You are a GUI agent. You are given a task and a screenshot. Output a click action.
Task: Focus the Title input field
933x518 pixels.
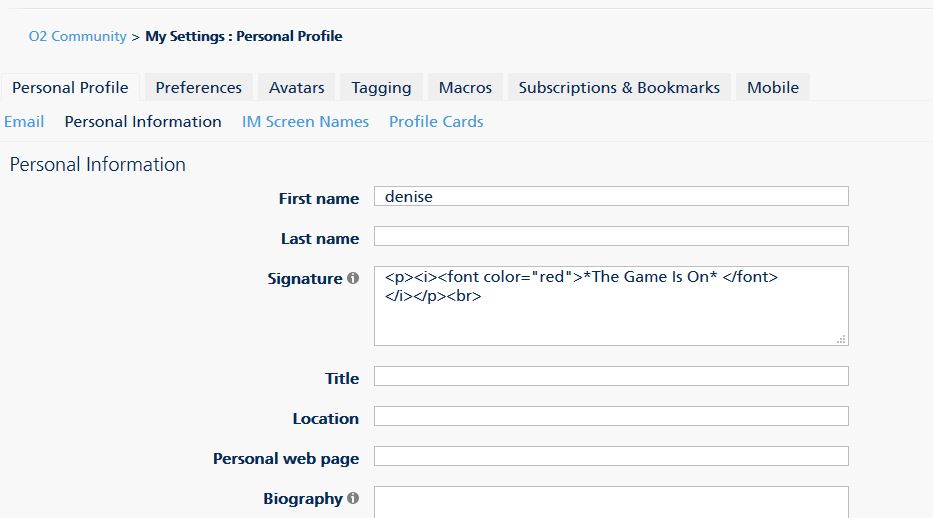coord(610,376)
